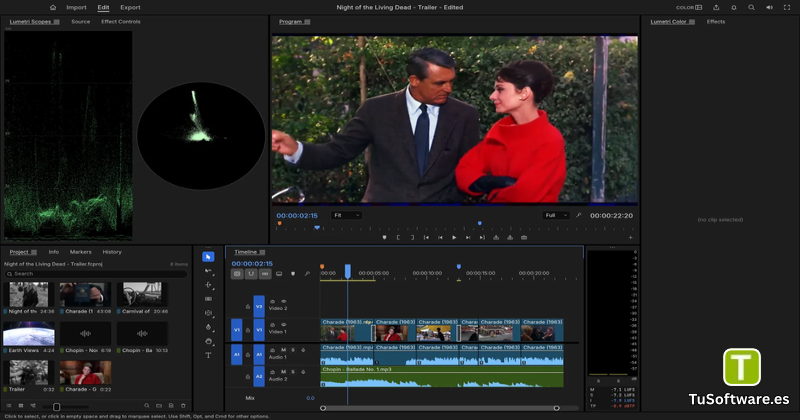Click Mark In bracket button
Viewport: 800px width, 420px height.
398,237
